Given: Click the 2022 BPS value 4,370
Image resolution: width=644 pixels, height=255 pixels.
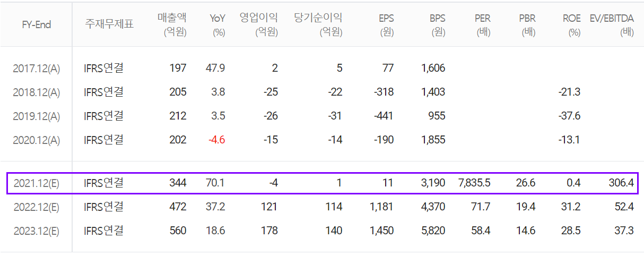Looking at the screenshot, I should (433, 207).
